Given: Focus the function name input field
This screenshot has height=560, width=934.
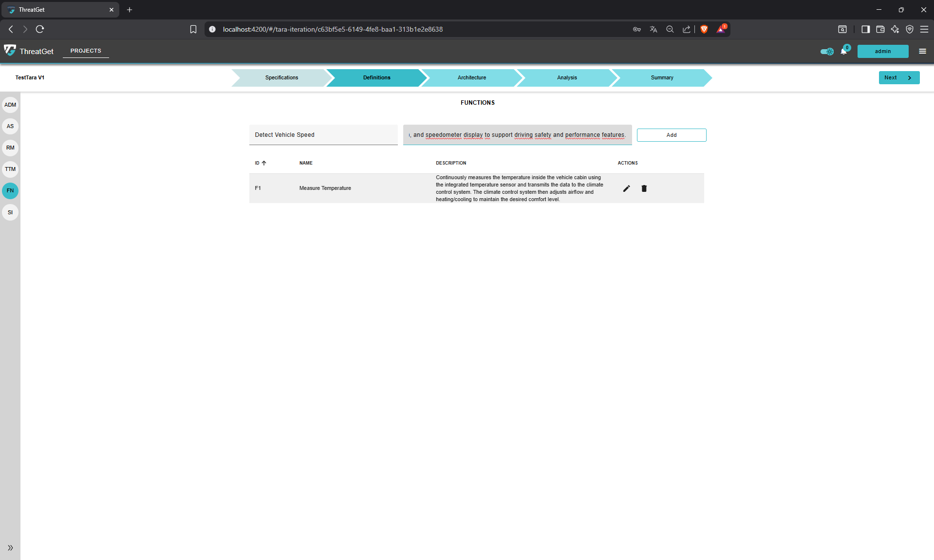Looking at the screenshot, I should click(x=323, y=135).
